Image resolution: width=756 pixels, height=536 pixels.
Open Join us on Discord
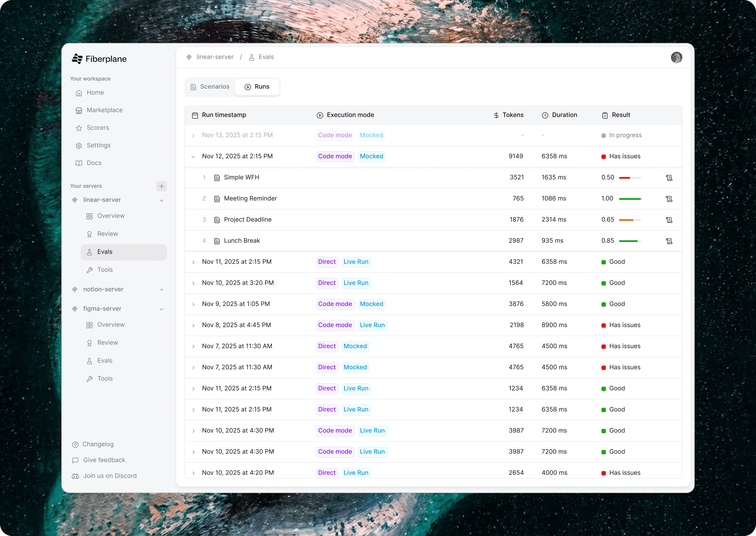click(x=110, y=476)
